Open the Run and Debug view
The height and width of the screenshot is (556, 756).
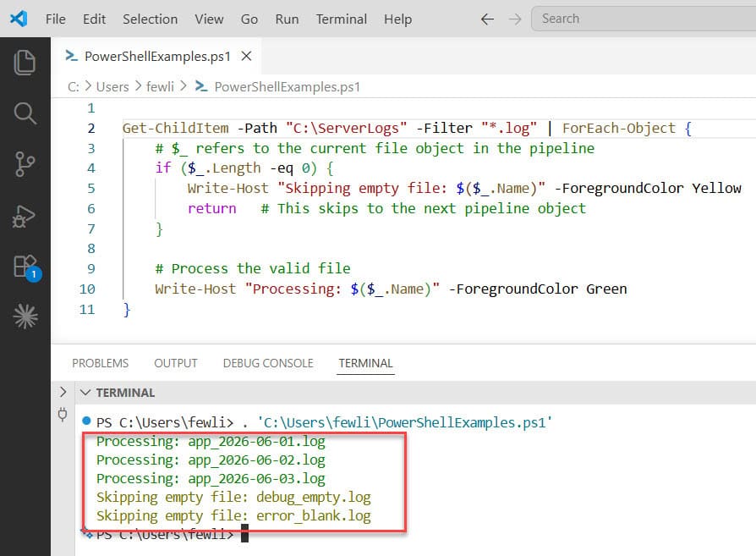click(x=24, y=217)
